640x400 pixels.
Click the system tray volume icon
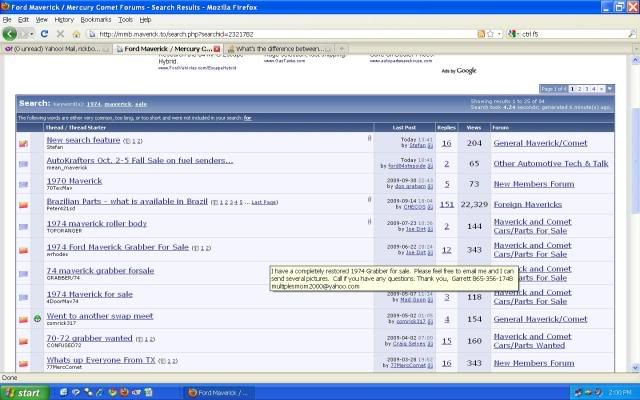598,393
